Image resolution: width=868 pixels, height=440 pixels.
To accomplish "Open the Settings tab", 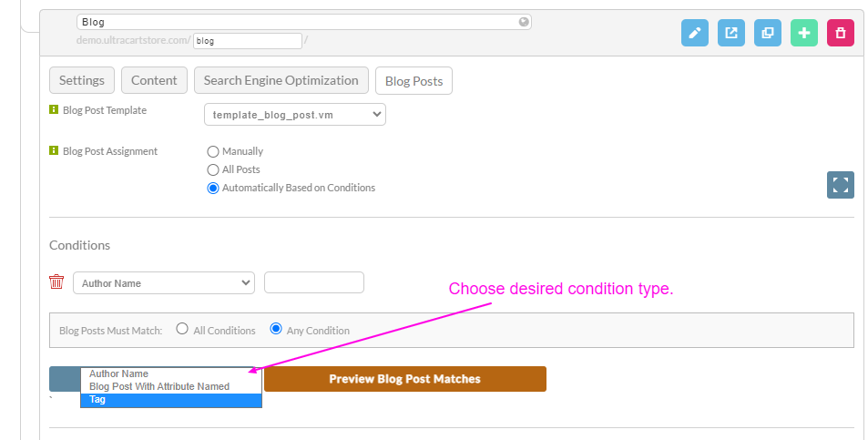I will click(82, 80).
